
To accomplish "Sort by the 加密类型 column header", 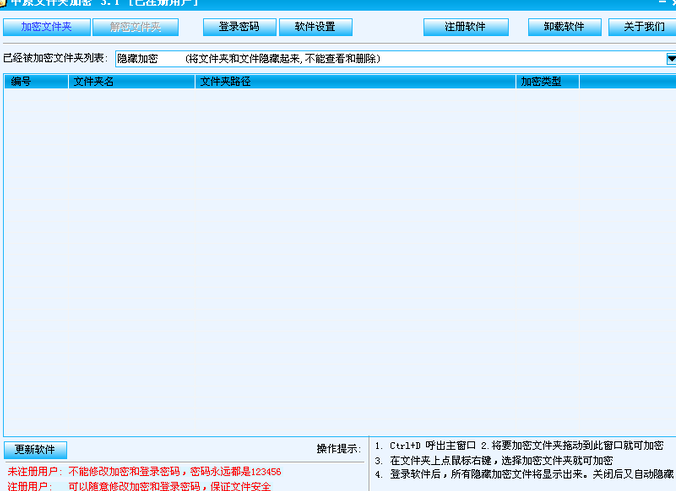I will pyautogui.click(x=548, y=81).
